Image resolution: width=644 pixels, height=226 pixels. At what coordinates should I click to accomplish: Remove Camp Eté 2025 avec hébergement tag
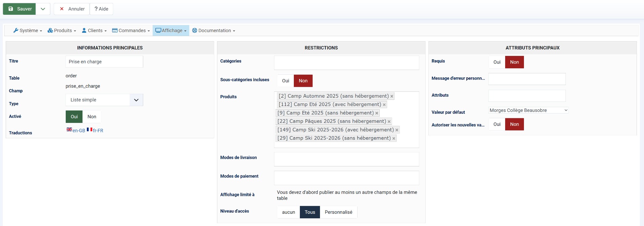(384, 105)
